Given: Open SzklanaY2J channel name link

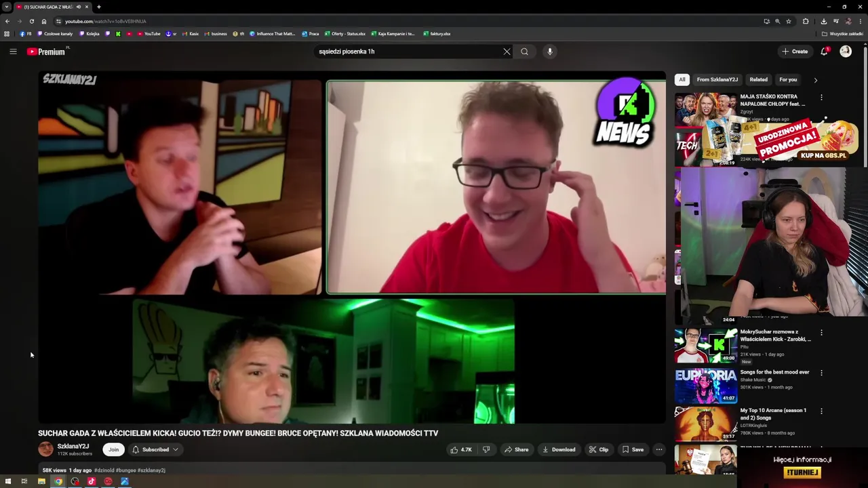Looking at the screenshot, I should coord(73,446).
